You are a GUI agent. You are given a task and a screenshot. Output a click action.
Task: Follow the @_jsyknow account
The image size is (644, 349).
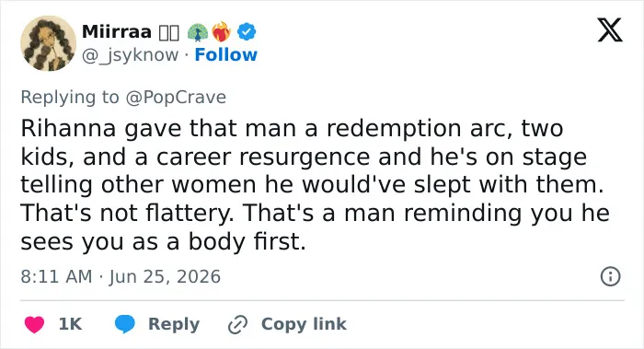pos(226,54)
